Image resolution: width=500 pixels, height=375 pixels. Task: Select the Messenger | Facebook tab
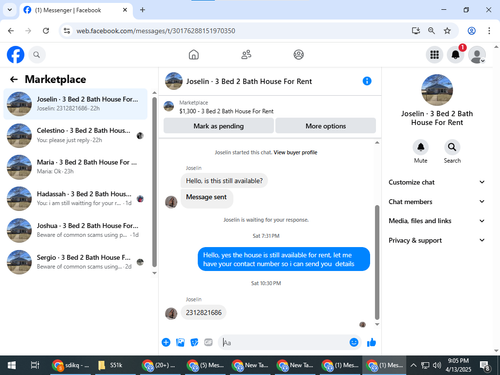click(76, 10)
